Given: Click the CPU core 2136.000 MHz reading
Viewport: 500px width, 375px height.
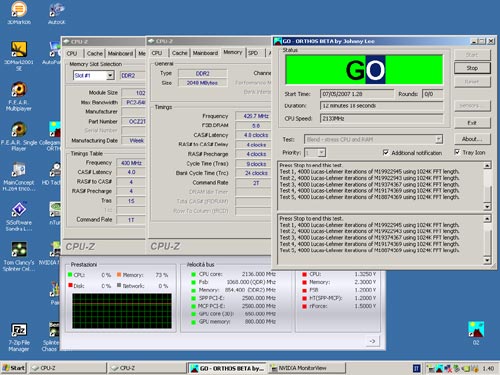Looking at the screenshot, I should (x=259, y=274).
